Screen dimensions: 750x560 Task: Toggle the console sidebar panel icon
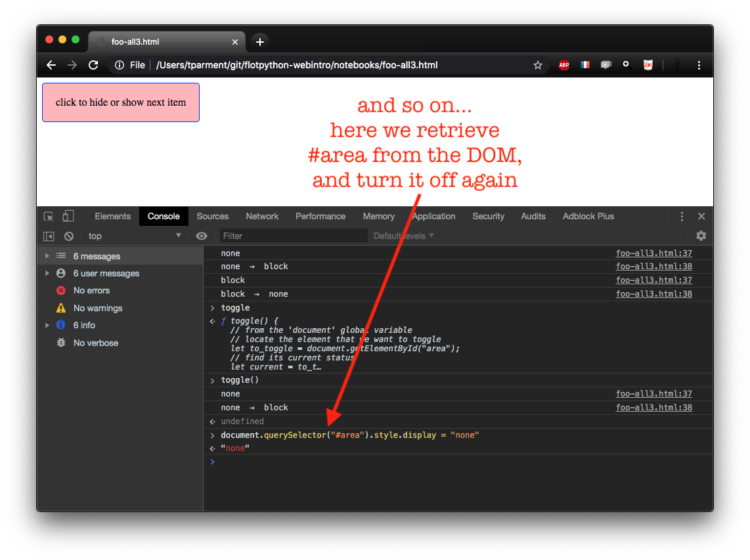pyautogui.click(x=49, y=236)
